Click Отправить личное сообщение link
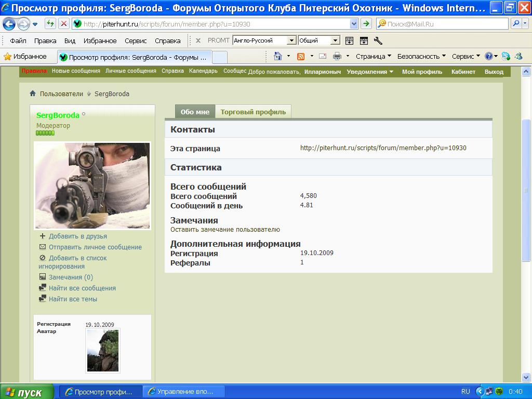 click(x=95, y=247)
